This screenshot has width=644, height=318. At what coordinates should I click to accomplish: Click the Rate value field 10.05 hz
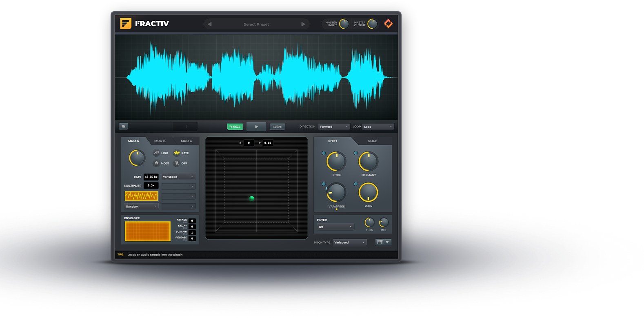tap(151, 177)
